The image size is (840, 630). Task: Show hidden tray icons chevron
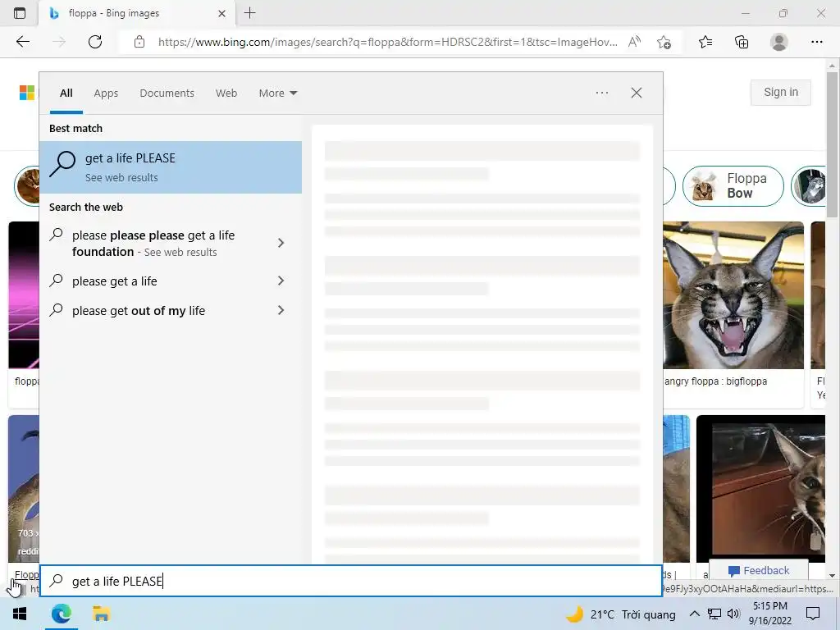pos(694,614)
